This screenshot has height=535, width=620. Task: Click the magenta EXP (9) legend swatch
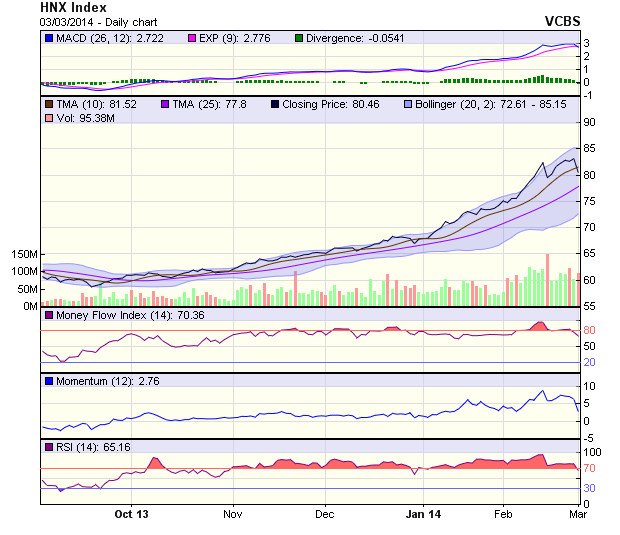(x=193, y=38)
